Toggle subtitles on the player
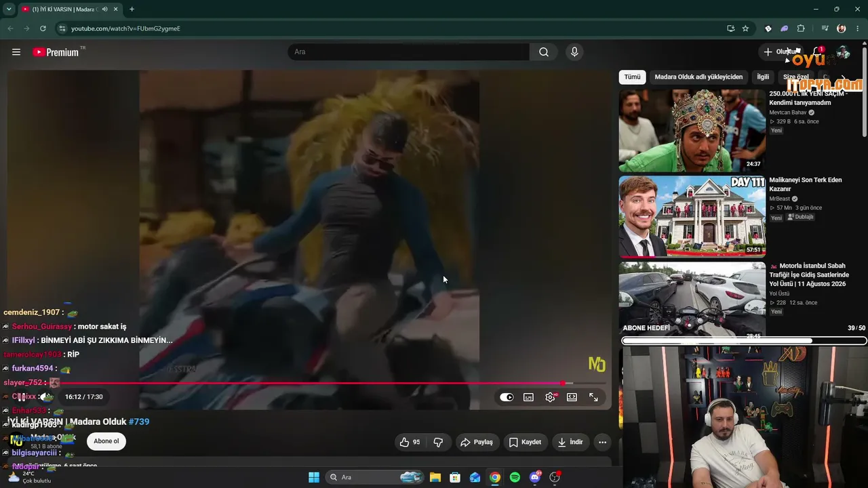The image size is (868, 488). click(x=528, y=397)
